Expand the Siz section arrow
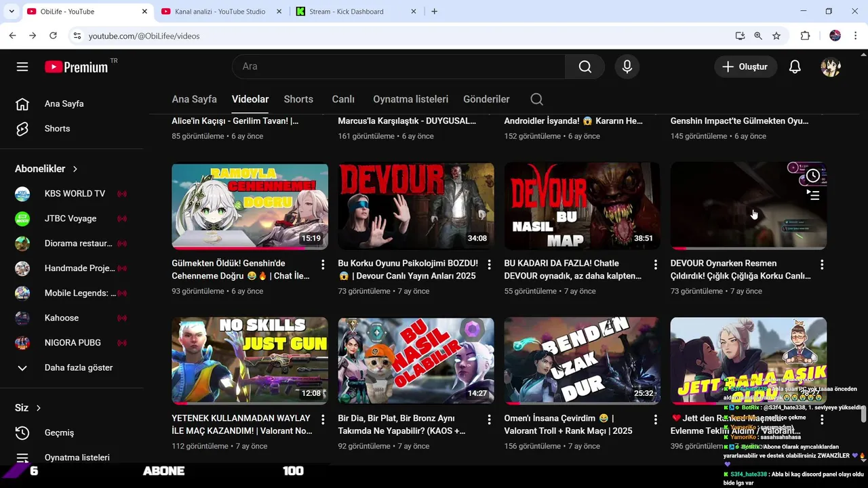 click(x=39, y=408)
